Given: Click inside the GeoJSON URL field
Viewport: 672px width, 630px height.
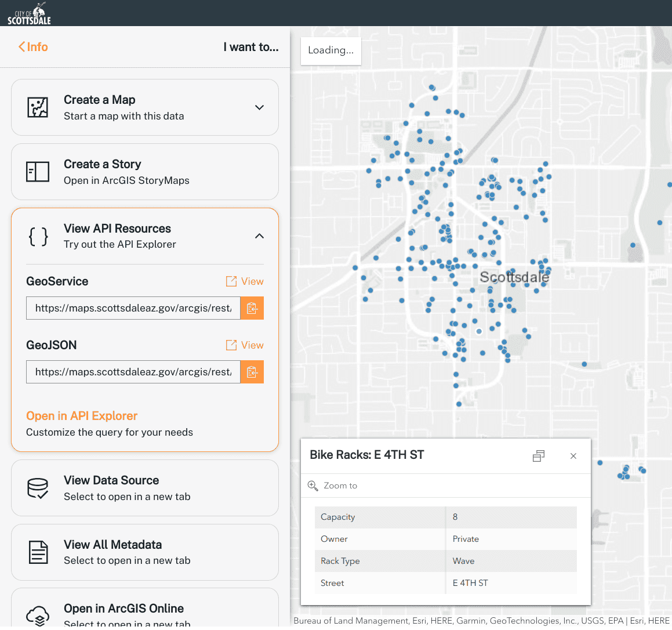Looking at the screenshot, I should 133,372.
